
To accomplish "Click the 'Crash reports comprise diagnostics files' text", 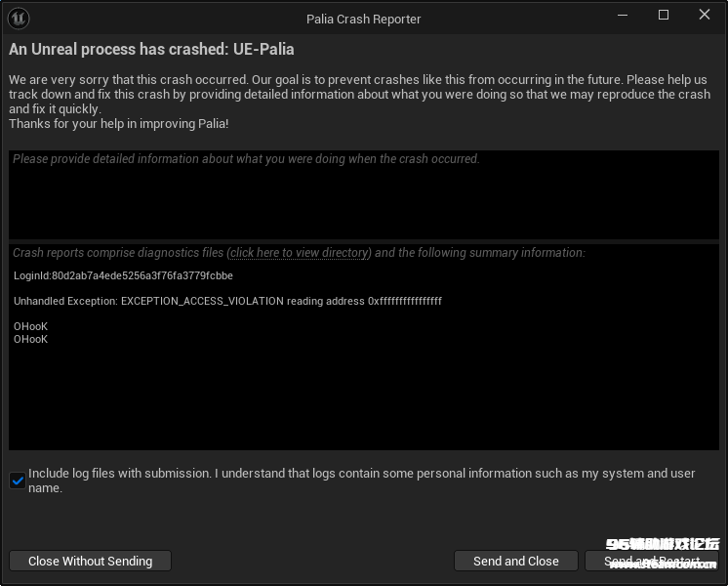I will 117,253.
